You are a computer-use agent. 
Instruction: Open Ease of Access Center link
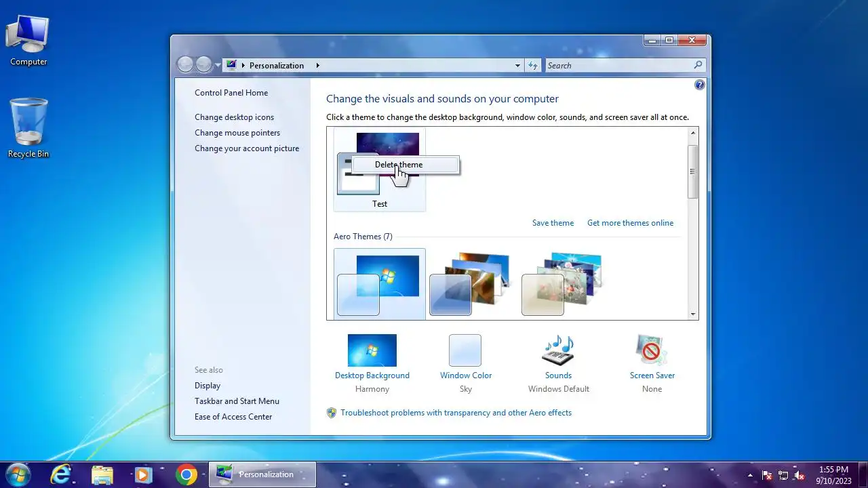233,417
